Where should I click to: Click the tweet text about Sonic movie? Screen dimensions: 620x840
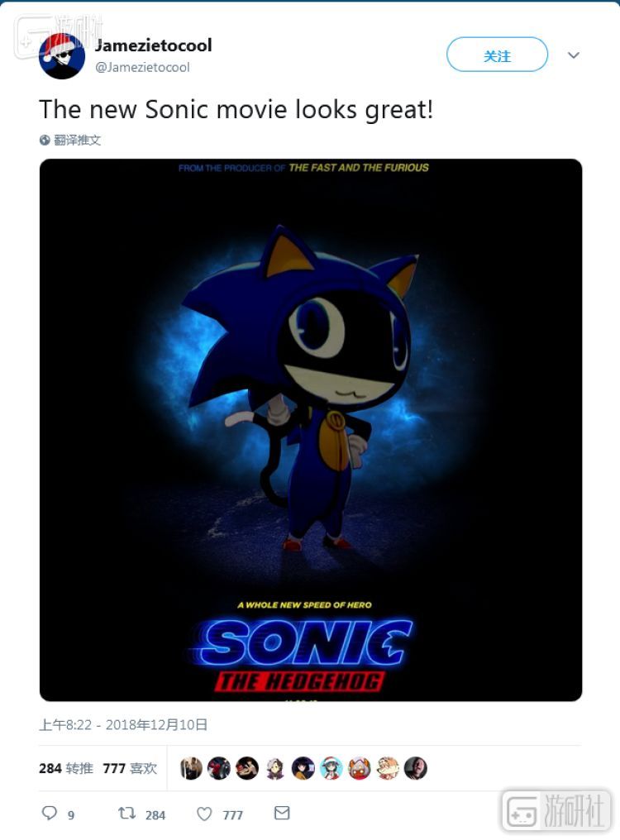236,109
